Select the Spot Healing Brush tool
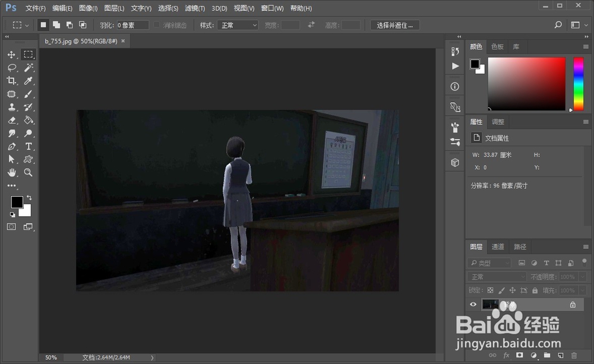Image resolution: width=594 pixels, height=364 pixels. [11, 94]
